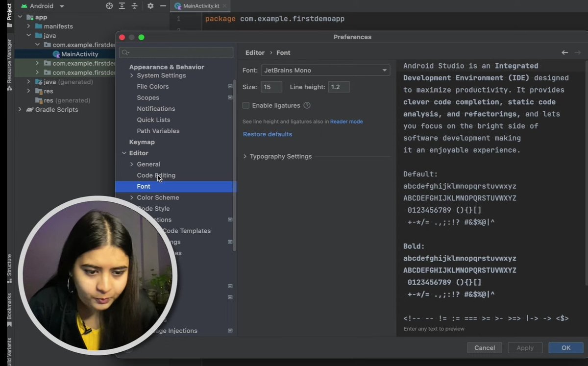The image size is (588, 366).
Task: Open the Bookmarks tool window tab
Action: click(x=9, y=310)
